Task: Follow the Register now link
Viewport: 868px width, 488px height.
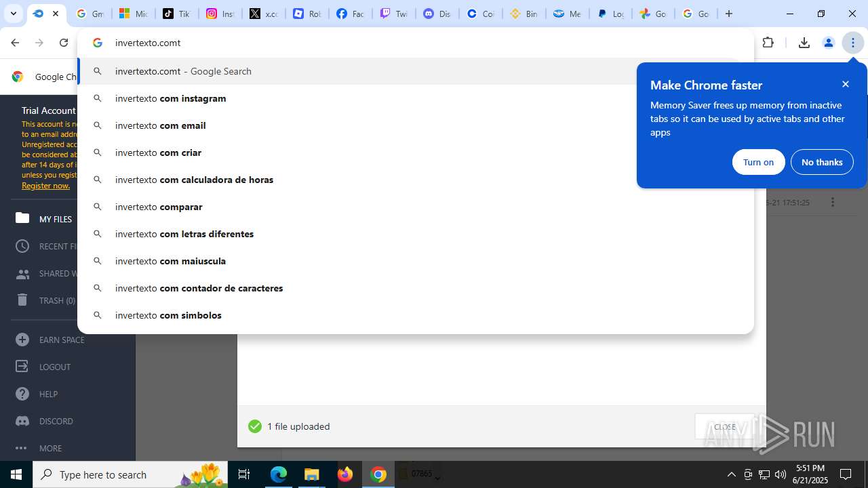Action: 45,186
